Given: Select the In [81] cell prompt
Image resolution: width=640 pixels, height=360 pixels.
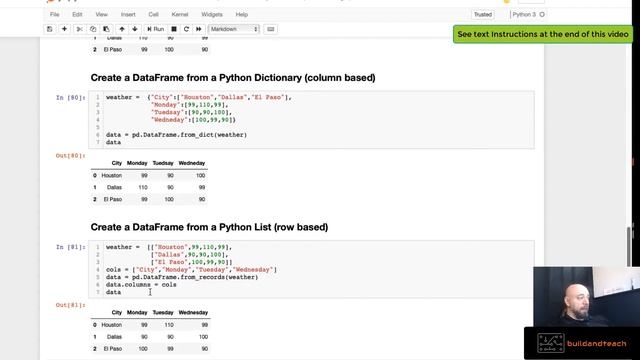Looking at the screenshot, I should pyautogui.click(x=71, y=247).
